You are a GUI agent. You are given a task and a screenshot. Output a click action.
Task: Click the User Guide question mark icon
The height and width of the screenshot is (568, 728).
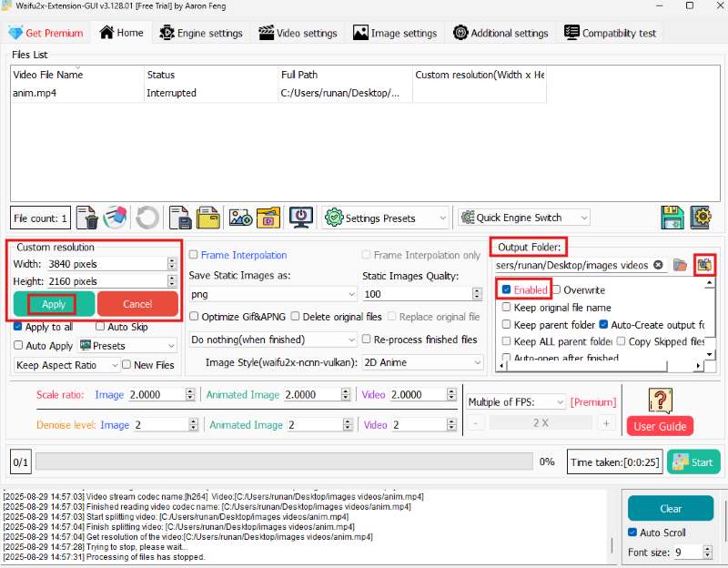pyautogui.click(x=659, y=401)
